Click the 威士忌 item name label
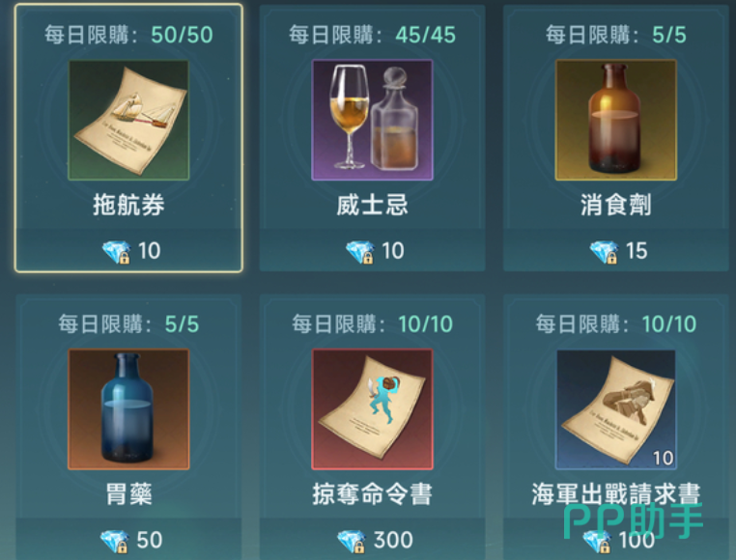This screenshot has height=560, width=736. coord(372,205)
